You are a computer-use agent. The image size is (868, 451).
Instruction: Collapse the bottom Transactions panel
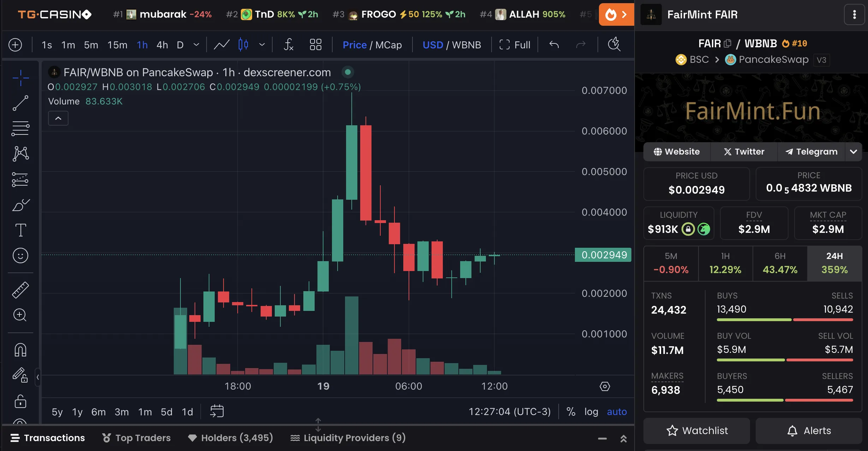tap(602, 438)
